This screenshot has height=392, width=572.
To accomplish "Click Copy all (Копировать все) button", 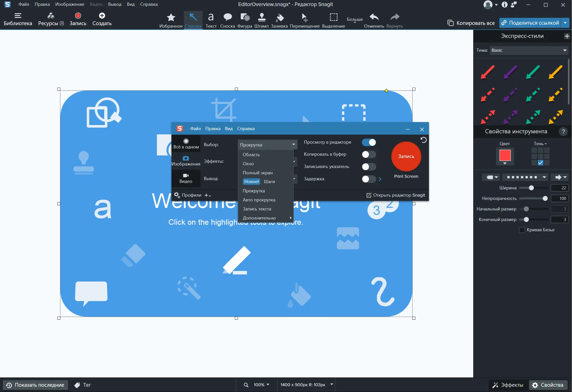I will pos(471,23).
